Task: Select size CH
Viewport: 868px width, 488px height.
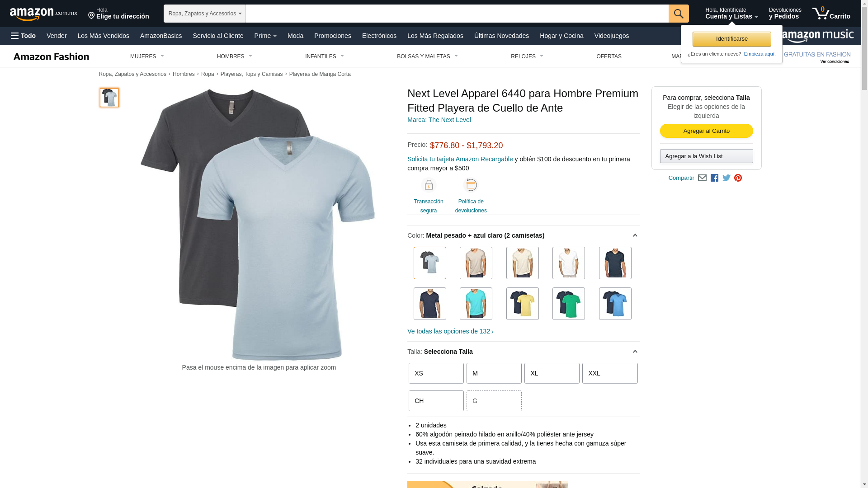Action: pyautogui.click(x=436, y=401)
